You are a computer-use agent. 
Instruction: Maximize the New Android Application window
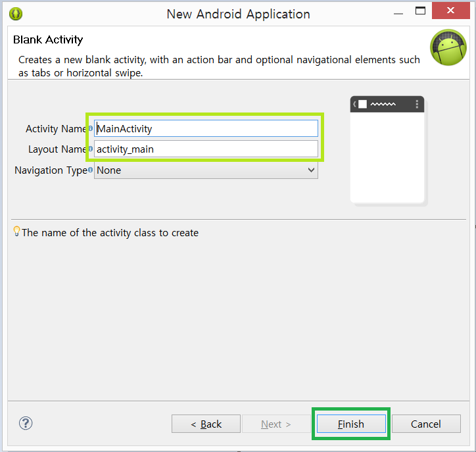coord(421,11)
